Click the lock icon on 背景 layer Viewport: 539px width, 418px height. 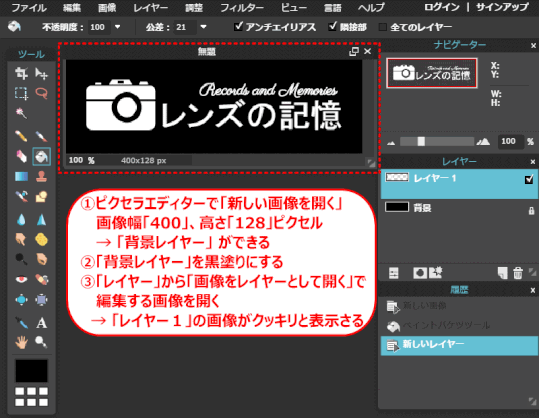531,211
